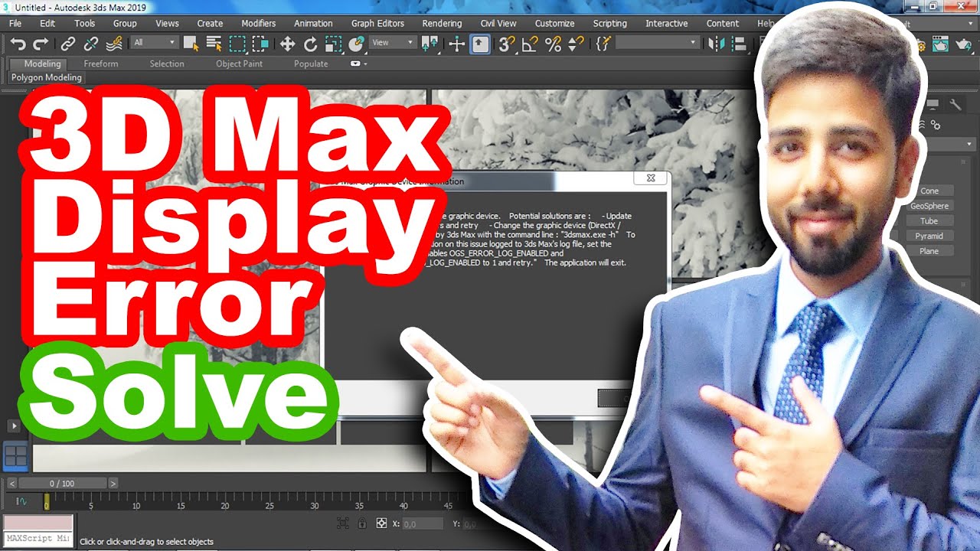Open the Rendered Frame Window icon
Viewport: 980px width, 551px height.
pyautogui.click(x=939, y=44)
